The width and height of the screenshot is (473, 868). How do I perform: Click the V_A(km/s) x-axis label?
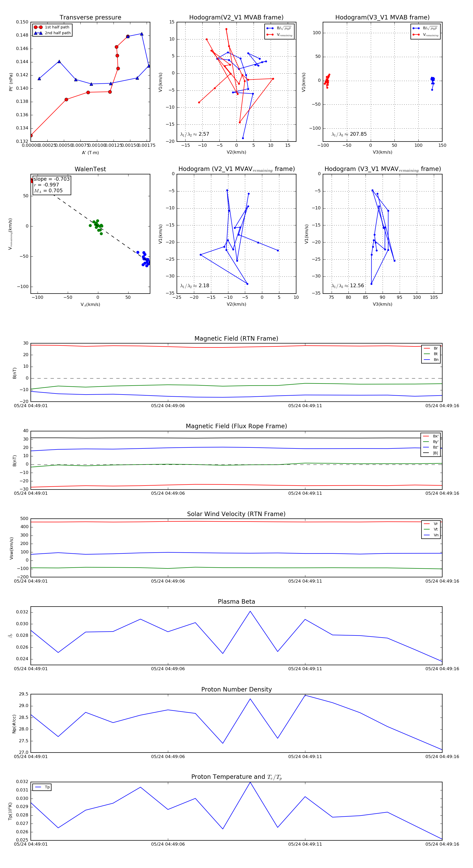click(90, 305)
